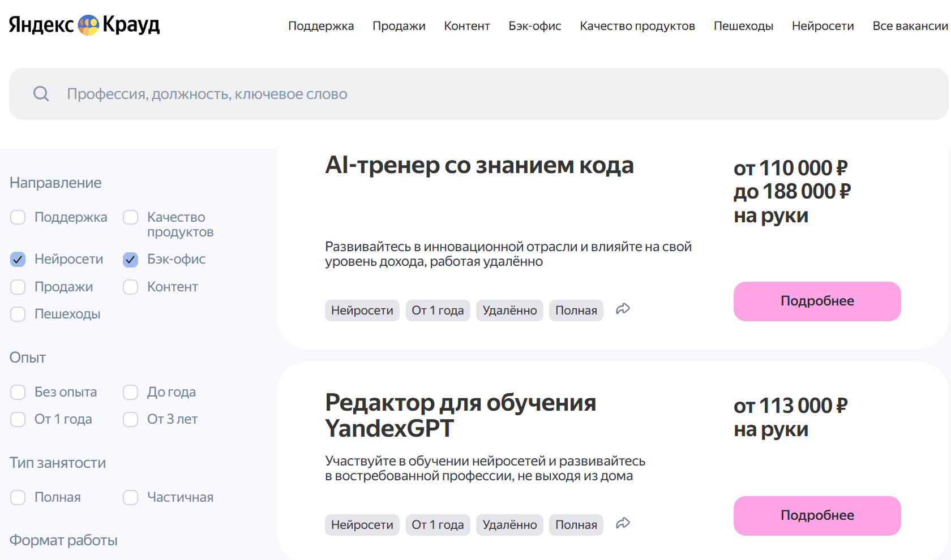Check the До года experience filter
951x560 pixels.
(131, 393)
